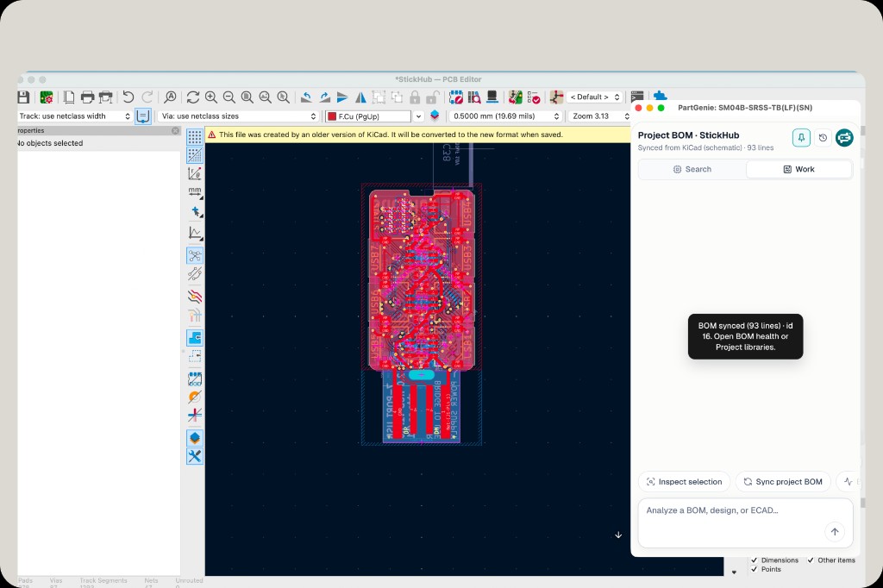883x588 pixels.
Task: Toggle appearance layers manager panel
Action: (195, 438)
